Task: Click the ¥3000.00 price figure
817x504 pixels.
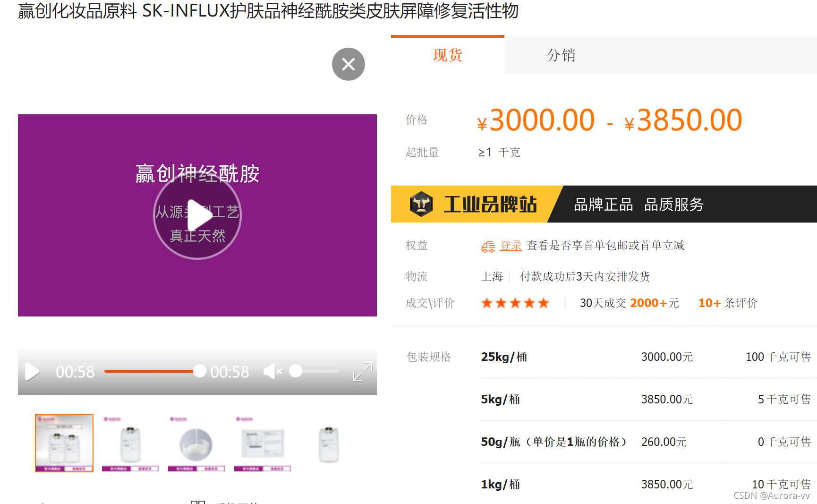Action: 536,120
